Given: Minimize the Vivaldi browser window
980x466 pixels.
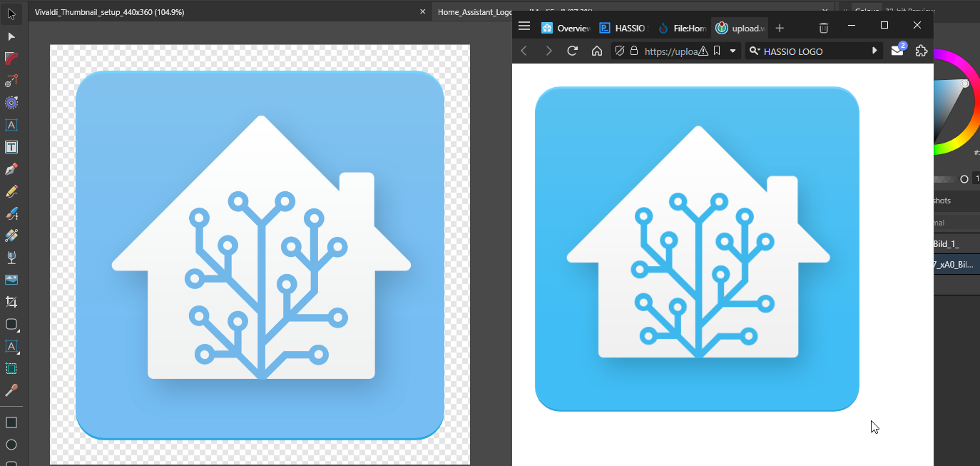Looking at the screenshot, I should [852, 26].
